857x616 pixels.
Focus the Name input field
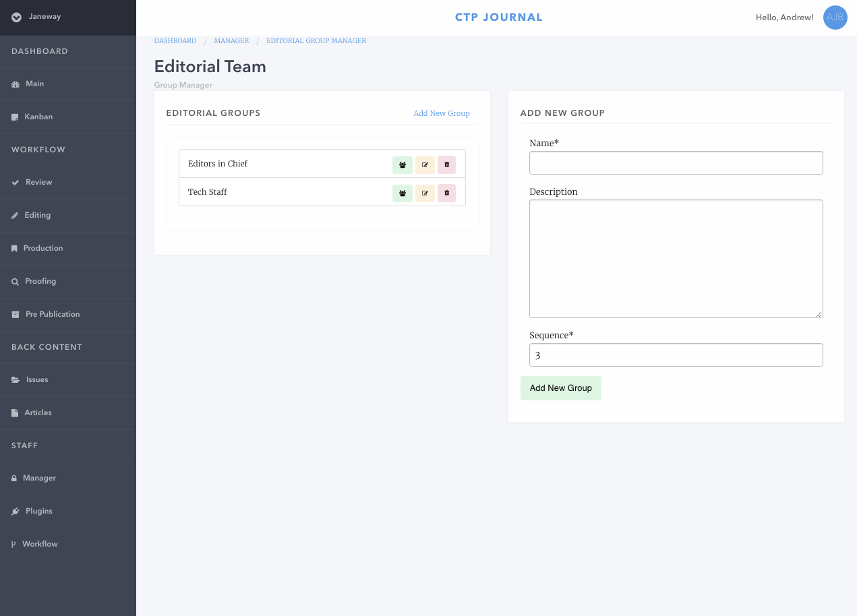coord(676,163)
